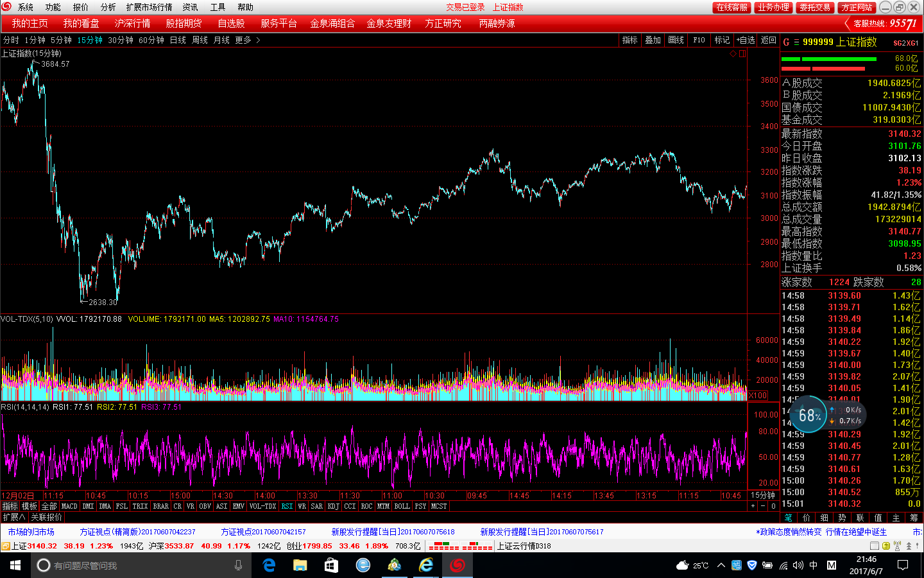Click the 0 reset button beside zoom controls
924x578 pixels.
point(773,506)
